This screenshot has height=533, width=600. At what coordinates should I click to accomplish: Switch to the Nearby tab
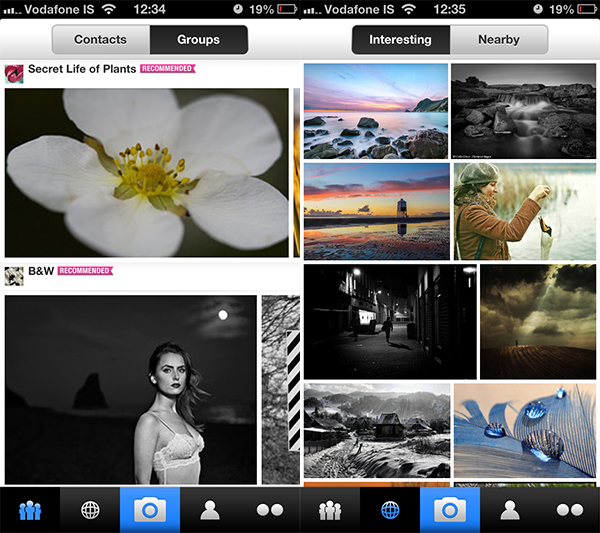(498, 40)
